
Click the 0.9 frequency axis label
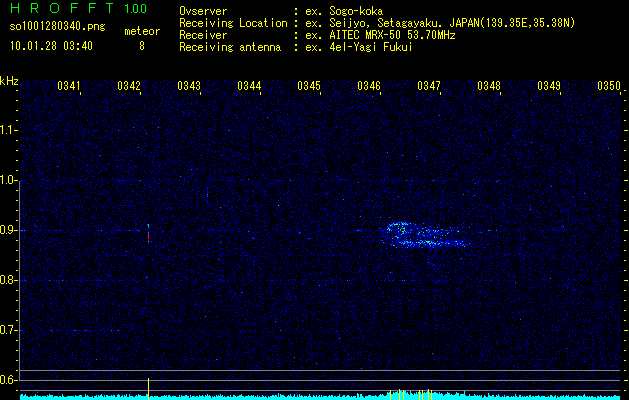[9, 230]
